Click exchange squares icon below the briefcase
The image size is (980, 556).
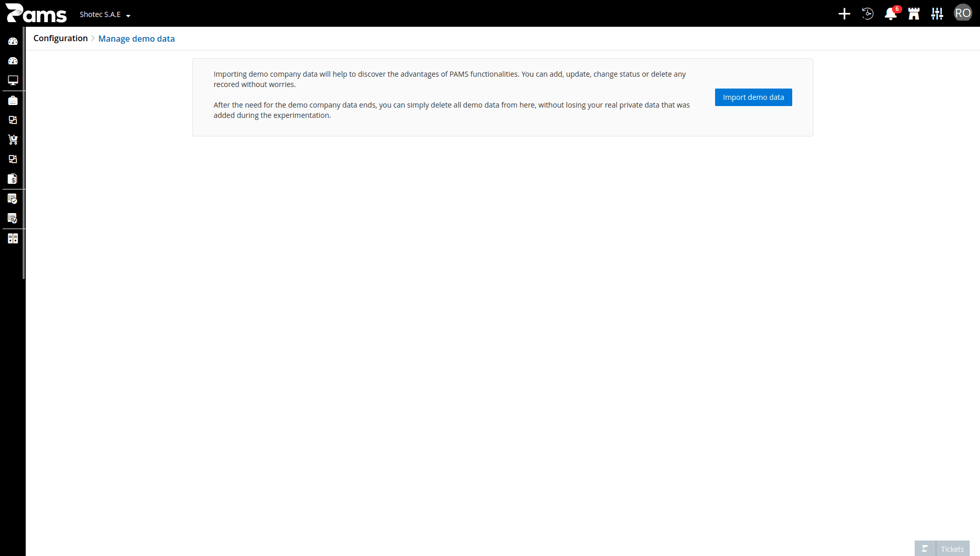(x=13, y=120)
